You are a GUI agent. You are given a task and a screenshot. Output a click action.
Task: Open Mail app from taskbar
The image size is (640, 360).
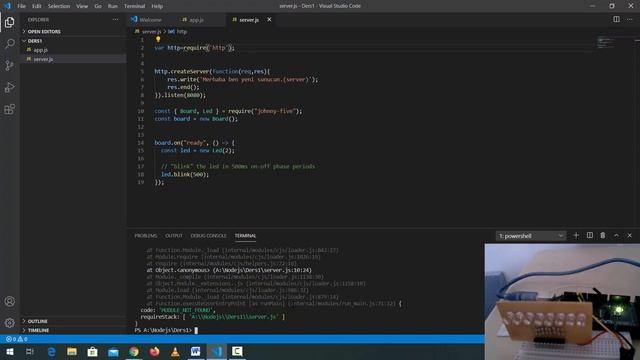click(113, 351)
